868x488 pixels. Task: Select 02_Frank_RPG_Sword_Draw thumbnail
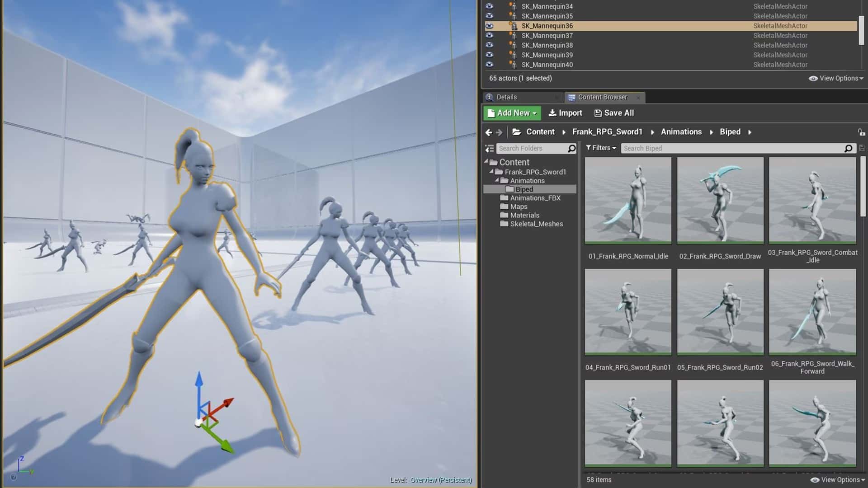720,201
